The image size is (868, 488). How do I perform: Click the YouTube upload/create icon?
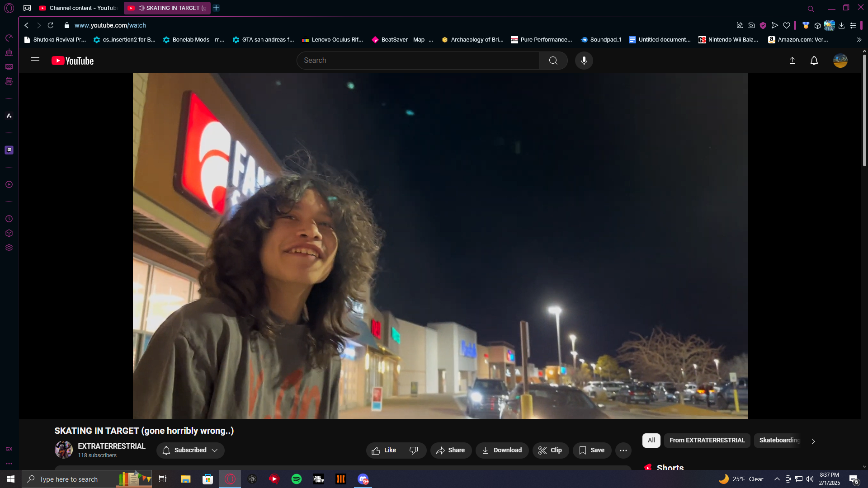pyautogui.click(x=792, y=61)
